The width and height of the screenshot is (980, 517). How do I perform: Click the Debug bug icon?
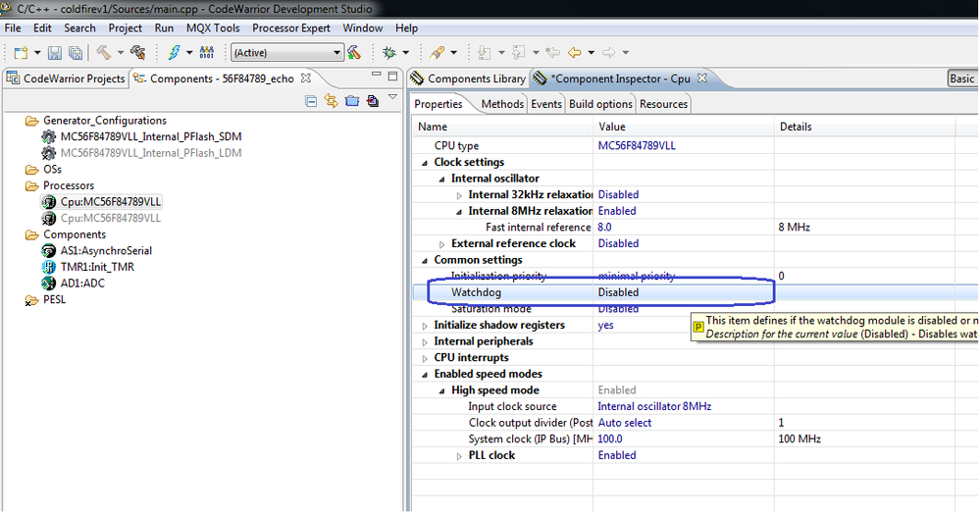(389, 53)
